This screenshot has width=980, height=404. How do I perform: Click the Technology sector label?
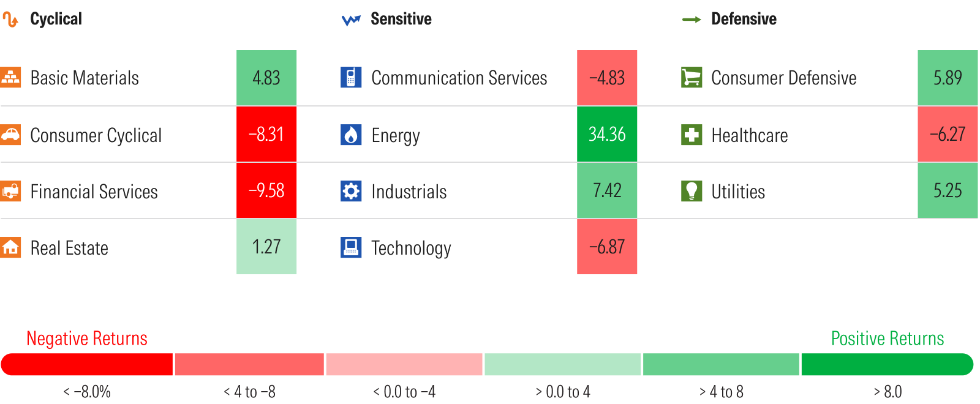(x=411, y=248)
